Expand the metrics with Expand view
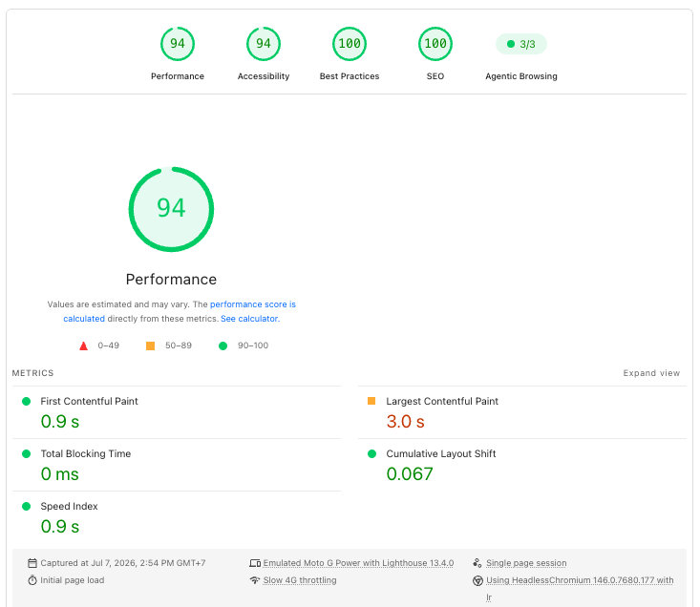Image resolution: width=700 pixels, height=607 pixels. 651,373
